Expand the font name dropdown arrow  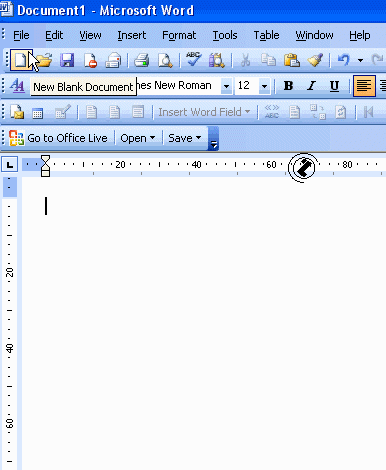(x=226, y=86)
